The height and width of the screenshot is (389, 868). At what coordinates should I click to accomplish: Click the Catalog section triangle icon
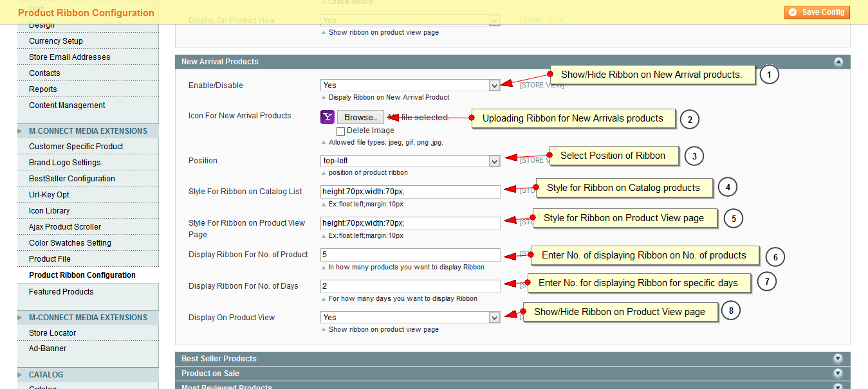(x=22, y=375)
